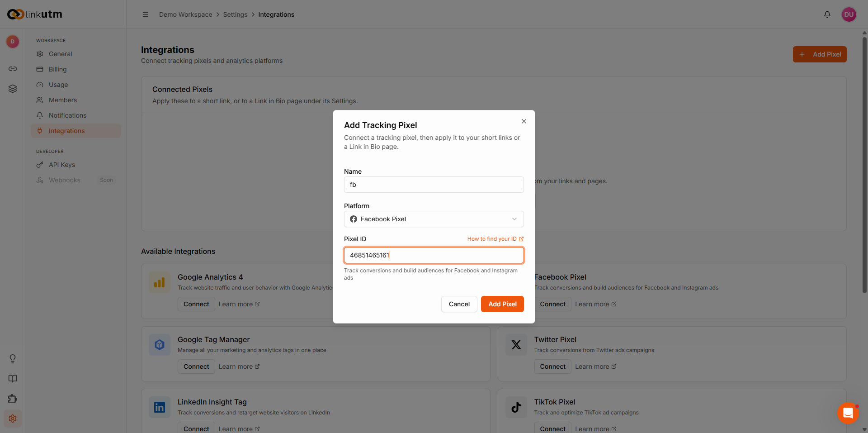This screenshot has height=433, width=868.
Task: Open Notifications settings
Action: (76, 115)
